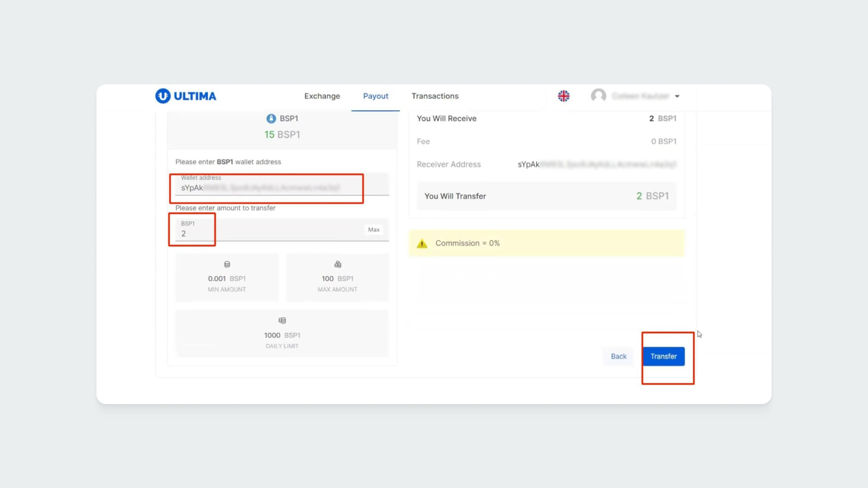This screenshot has width=868, height=488.
Task: Go to the Transactions tab
Action: (435, 96)
